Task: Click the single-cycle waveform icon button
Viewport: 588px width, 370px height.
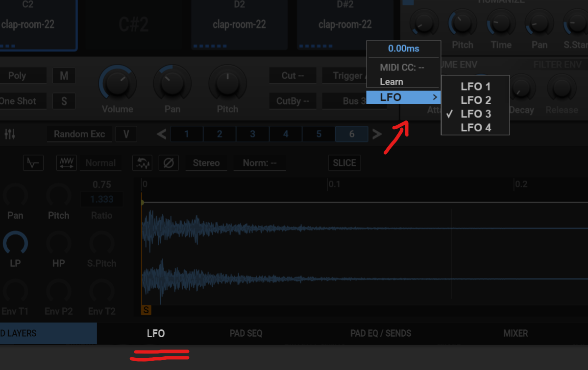Action: tap(33, 163)
